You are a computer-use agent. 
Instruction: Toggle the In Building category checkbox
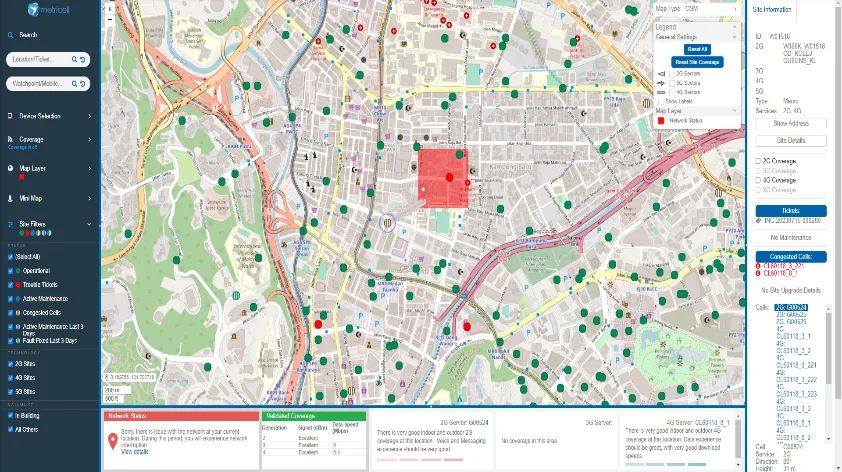coord(10,416)
